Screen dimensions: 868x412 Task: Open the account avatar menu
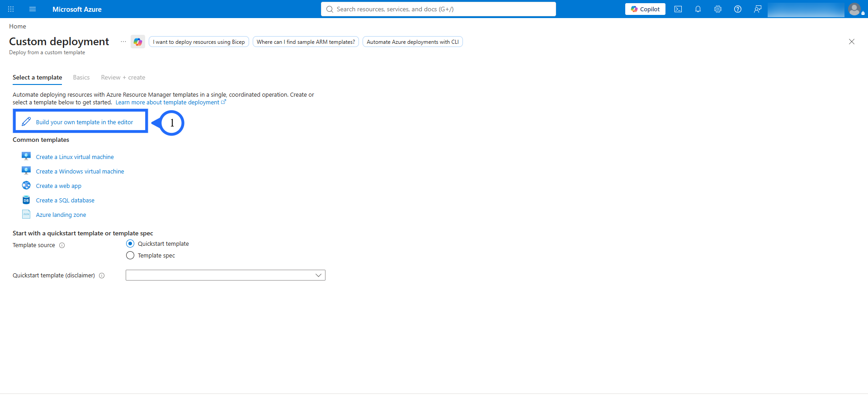[854, 9]
